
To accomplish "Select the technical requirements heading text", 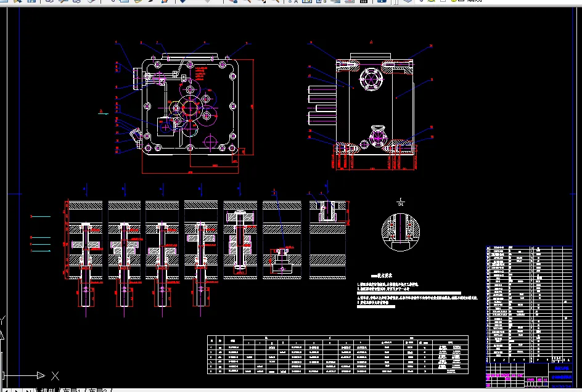I will pos(382,276).
